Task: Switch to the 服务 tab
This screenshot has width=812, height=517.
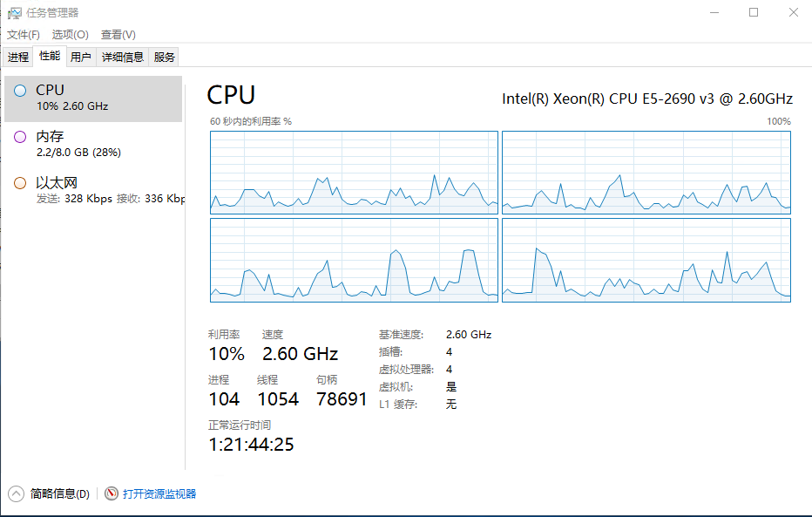Action: [x=164, y=58]
